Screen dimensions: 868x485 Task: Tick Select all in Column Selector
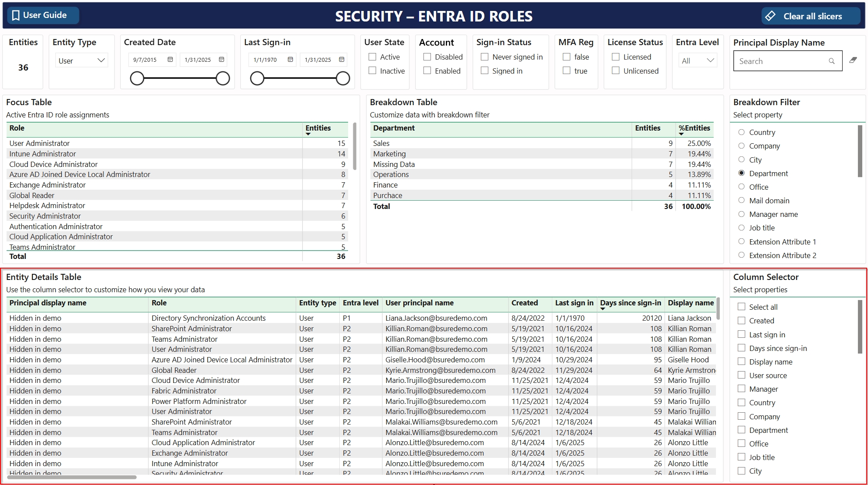pos(741,307)
